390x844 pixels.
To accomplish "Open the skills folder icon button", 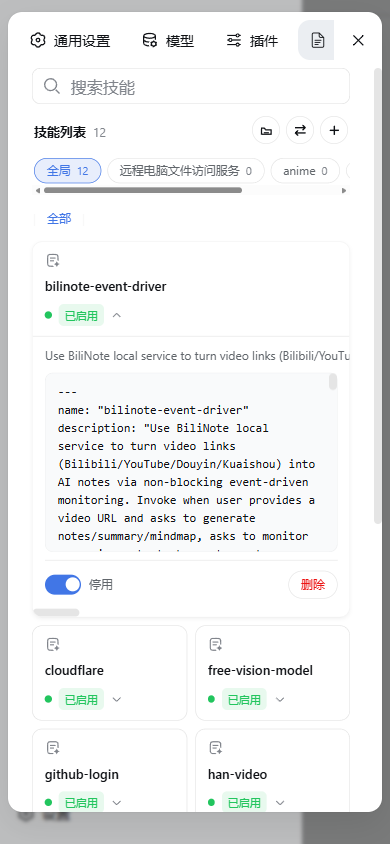I will (266, 130).
